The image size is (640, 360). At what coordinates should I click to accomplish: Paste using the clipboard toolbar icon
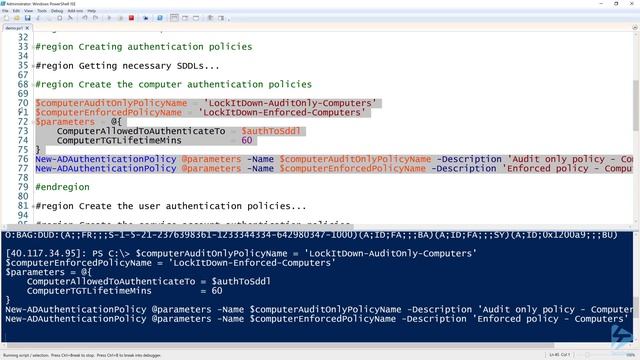pyautogui.click(x=60, y=18)
